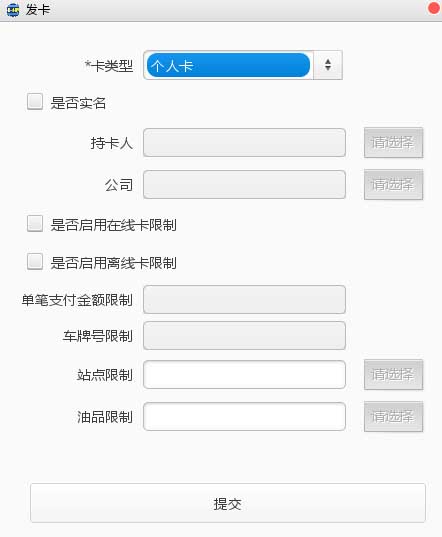Close the 发卡 window with red button
Viewport: 442px width, 537px height.
tap(434, 8)
